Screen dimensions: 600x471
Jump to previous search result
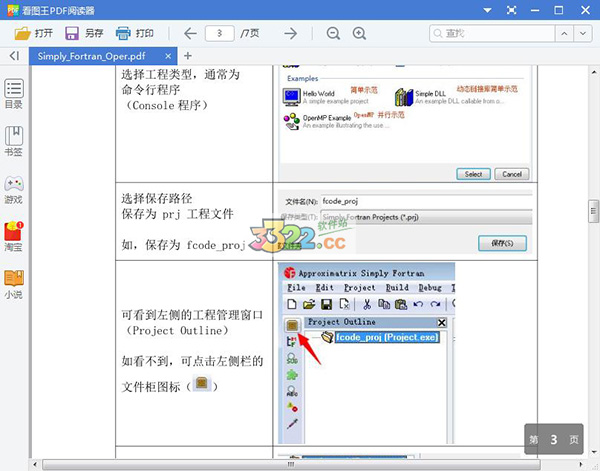point(564,34)
